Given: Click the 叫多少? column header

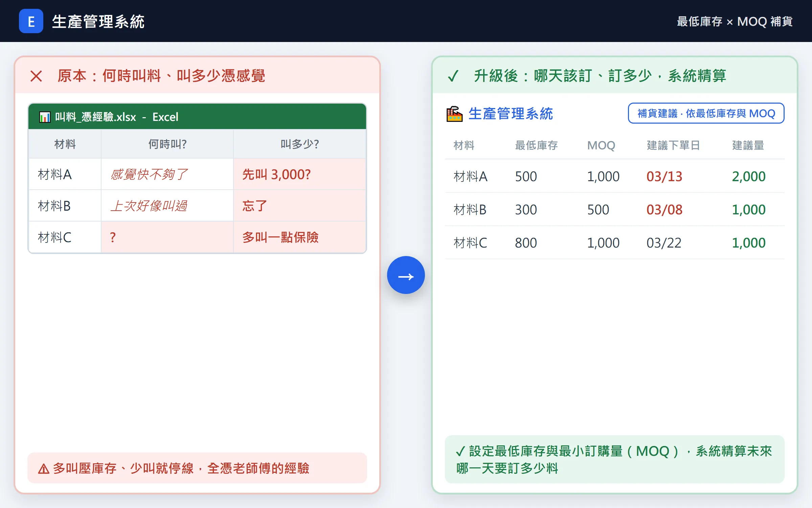Looking at the screenshot, I should (x=300, y=144).
